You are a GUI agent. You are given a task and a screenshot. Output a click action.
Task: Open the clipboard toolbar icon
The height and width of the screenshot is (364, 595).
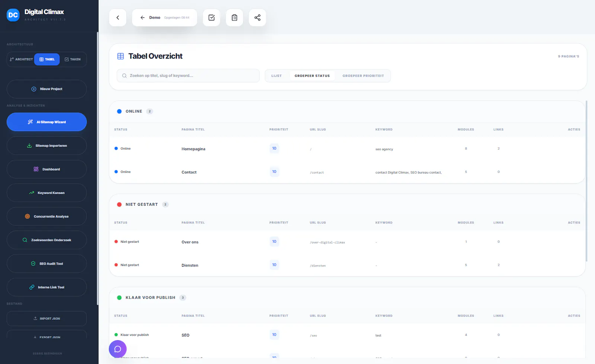(x=234, y=17)
